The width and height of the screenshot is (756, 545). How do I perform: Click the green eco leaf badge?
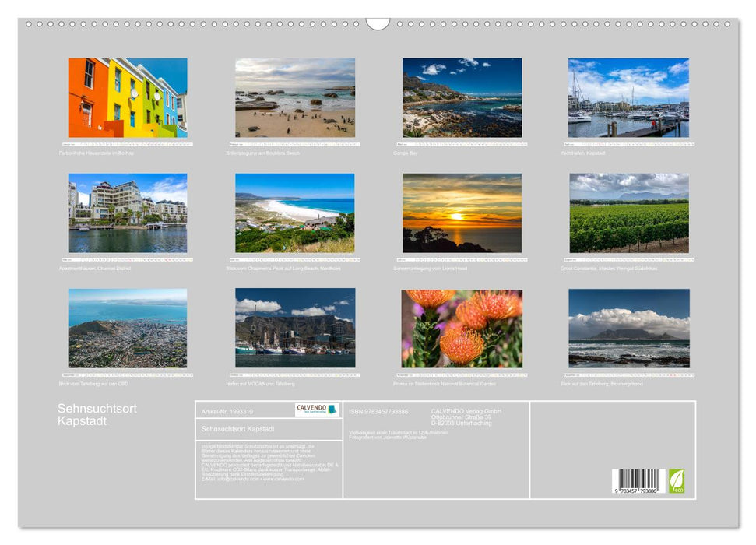677,480
